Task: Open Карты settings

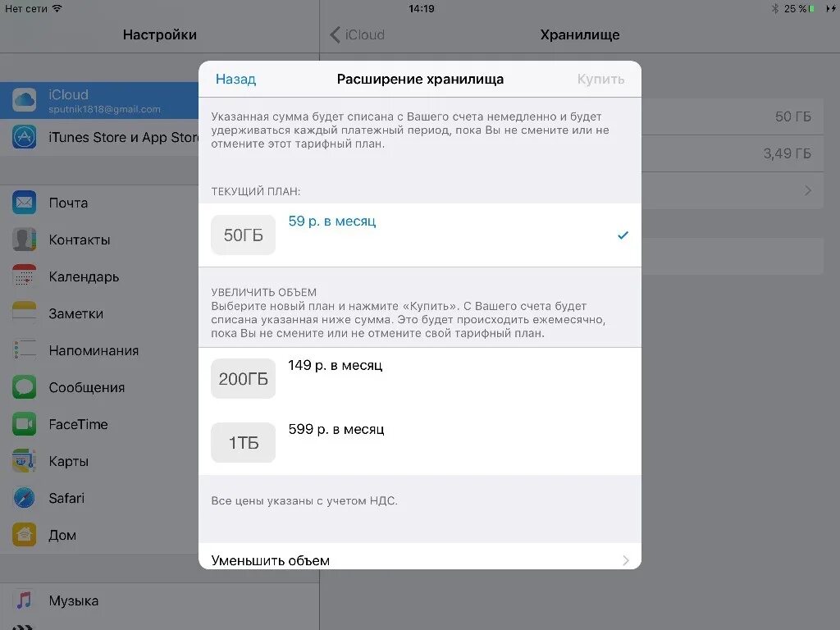Action: [x=99, y=461]
